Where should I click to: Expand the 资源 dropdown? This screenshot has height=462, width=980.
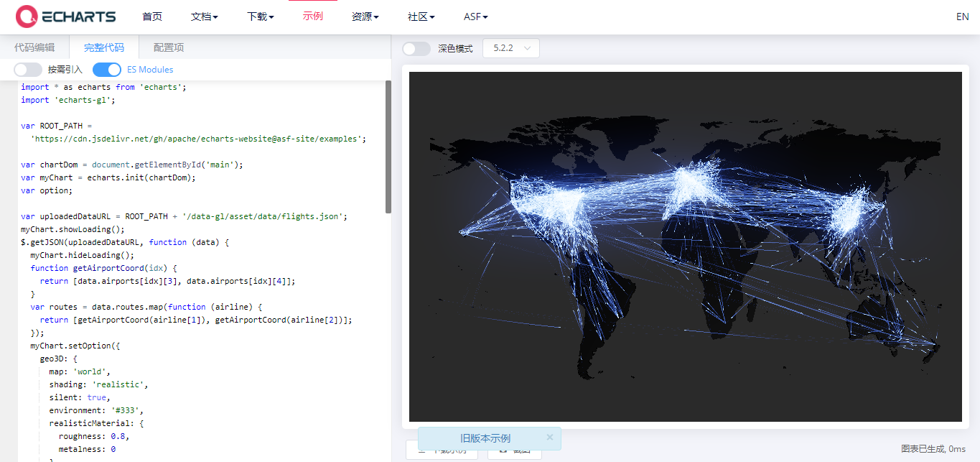(365, 16)
